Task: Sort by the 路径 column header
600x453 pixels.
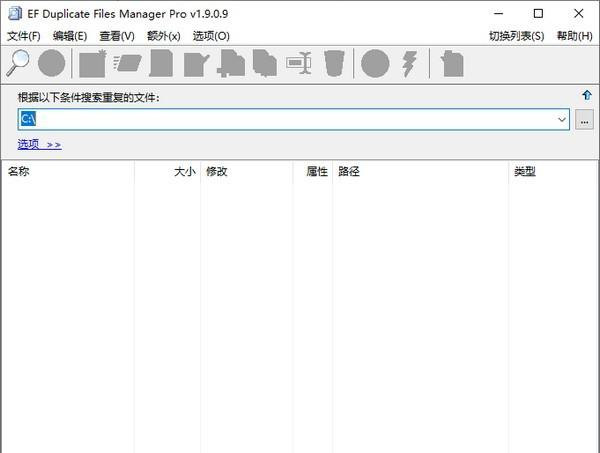Action: (x=421, y=171)
